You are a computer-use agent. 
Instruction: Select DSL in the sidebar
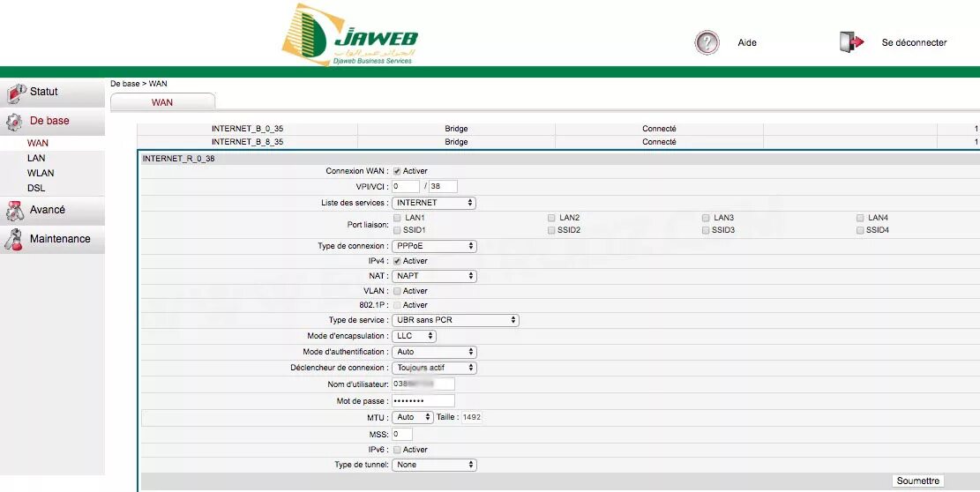point(36,188)
